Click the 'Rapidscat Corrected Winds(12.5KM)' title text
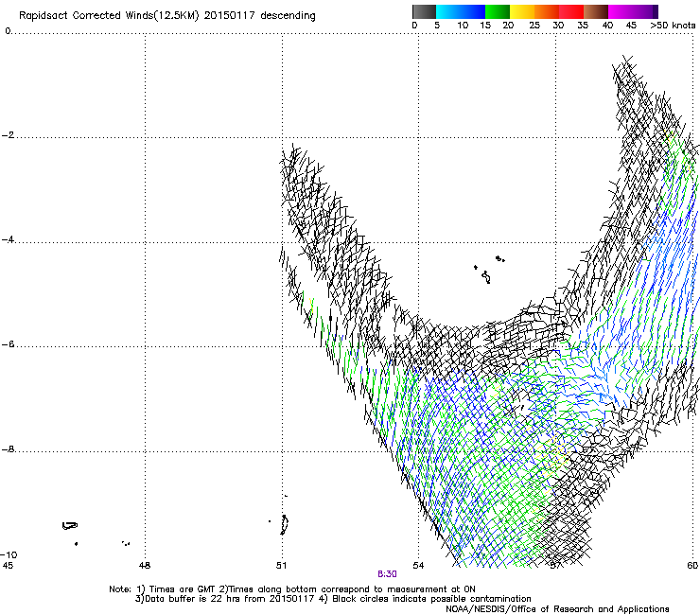700x615 pixels. (109, 16)
